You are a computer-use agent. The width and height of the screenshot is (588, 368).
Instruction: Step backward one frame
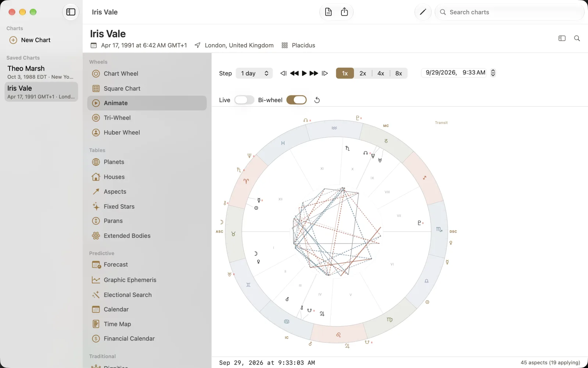283,73
